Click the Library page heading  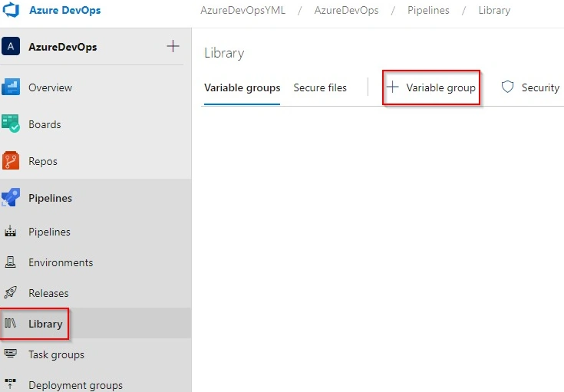click(x=224, y=53)
